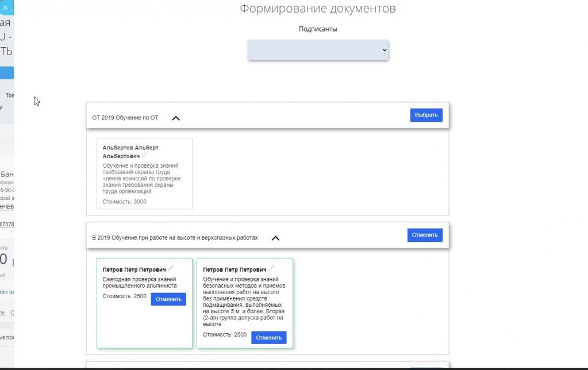The image size is (588, 370).
Task: Select the работ на высоте 5 м card text
Action: (244, 302)
